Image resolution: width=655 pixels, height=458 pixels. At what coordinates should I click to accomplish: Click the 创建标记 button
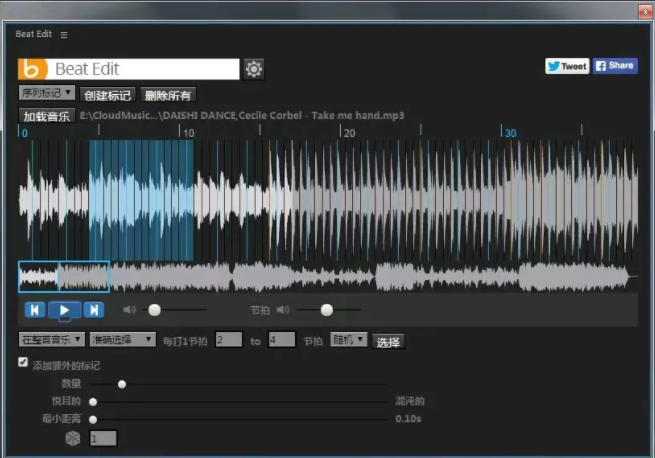[108, 95]
